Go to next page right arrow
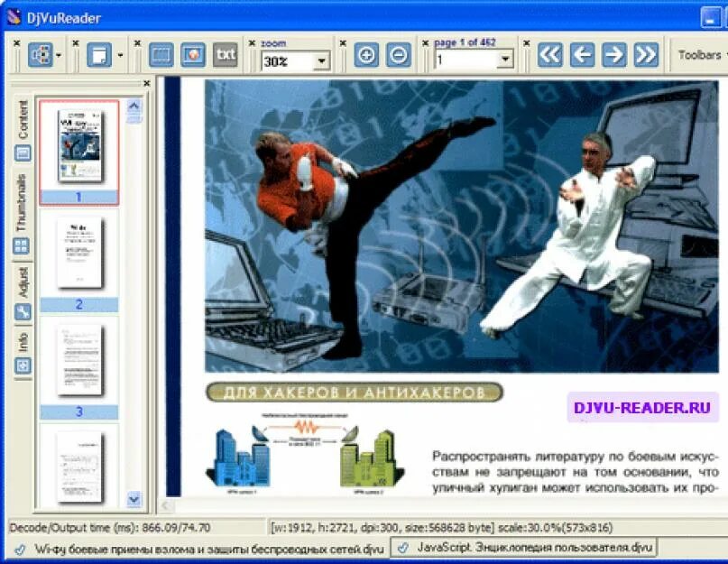The width and height of the screenshot is (728, 564). (x=614, y=55)
